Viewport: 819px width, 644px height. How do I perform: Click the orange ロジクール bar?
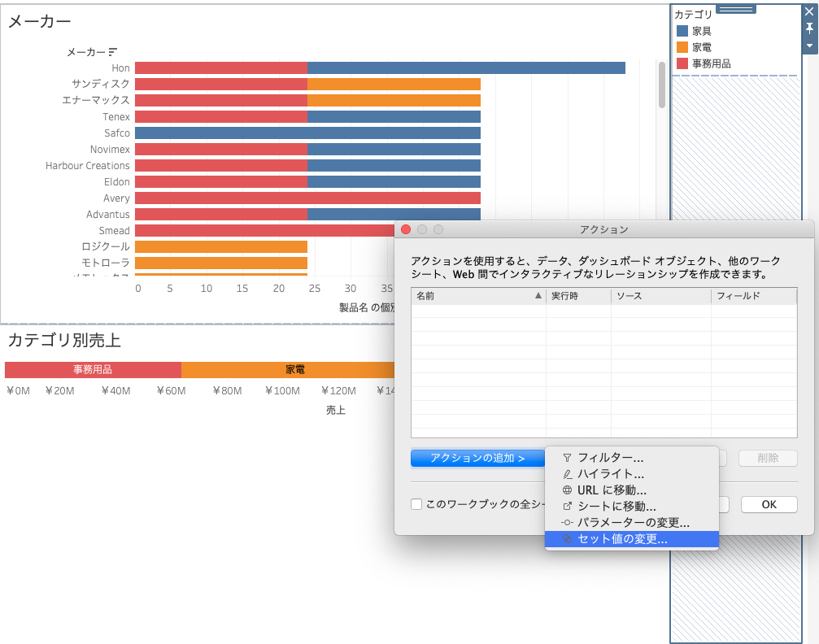click(221, 246)
